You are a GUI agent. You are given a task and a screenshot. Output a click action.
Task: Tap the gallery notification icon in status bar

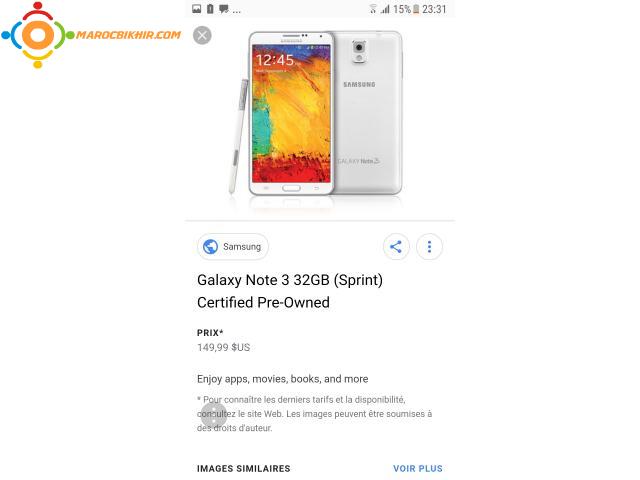(197, 9)
